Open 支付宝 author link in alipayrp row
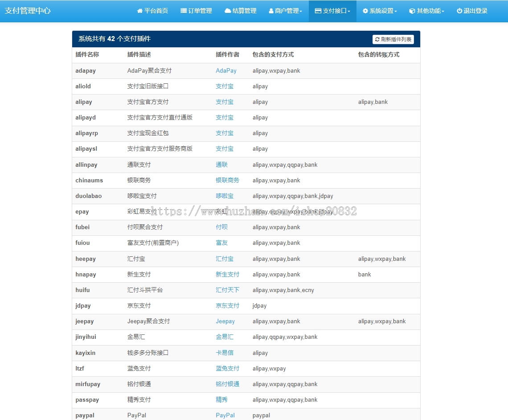Image resolution: width=508 pixels, height=420 pixels. pos(225,133)
